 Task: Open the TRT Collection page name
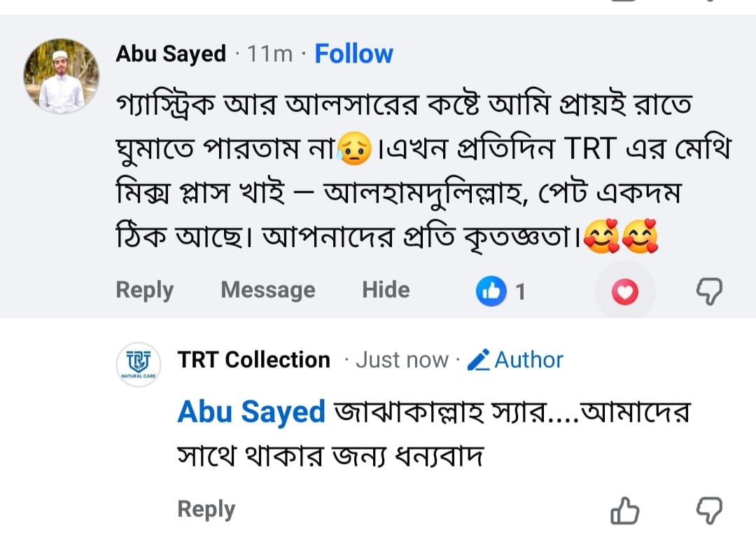click(x=253, y=360)
